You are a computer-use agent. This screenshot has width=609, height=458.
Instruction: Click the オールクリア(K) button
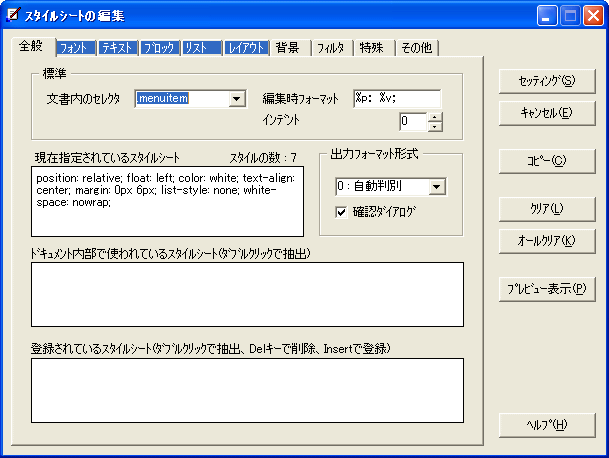coord(547,241)
